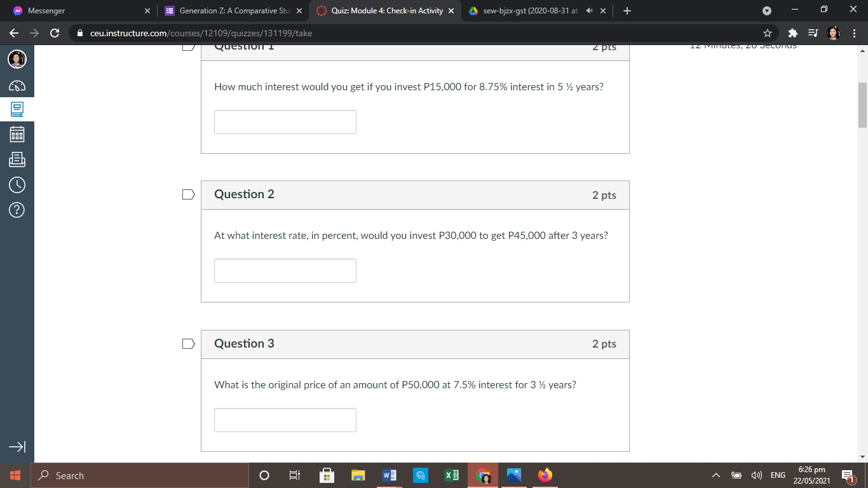The image size is (868, 488).
Task: View site info via the padlock icon
Action: (80, 33)
